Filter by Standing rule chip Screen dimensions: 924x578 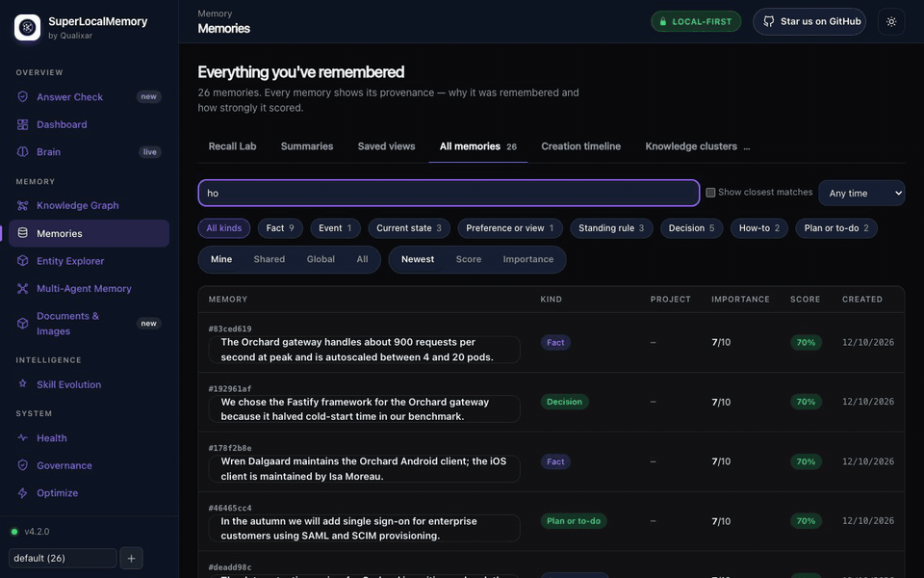(611, 228)
